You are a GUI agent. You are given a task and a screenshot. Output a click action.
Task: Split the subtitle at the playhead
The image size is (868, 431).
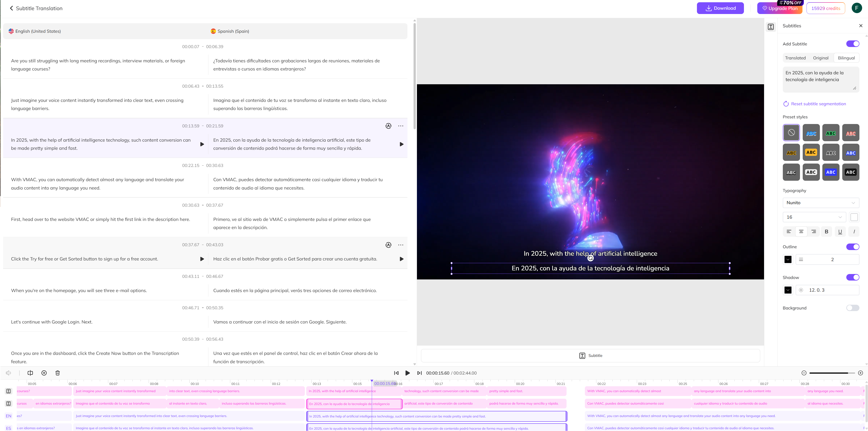[x=30, y=373]
